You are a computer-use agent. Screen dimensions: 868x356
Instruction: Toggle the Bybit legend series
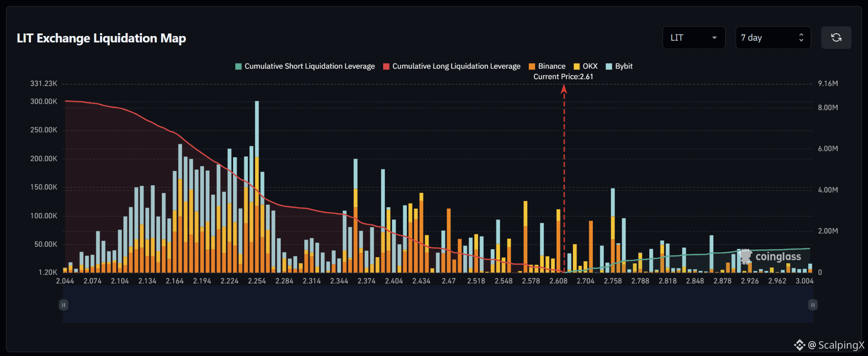pos(619,66)
